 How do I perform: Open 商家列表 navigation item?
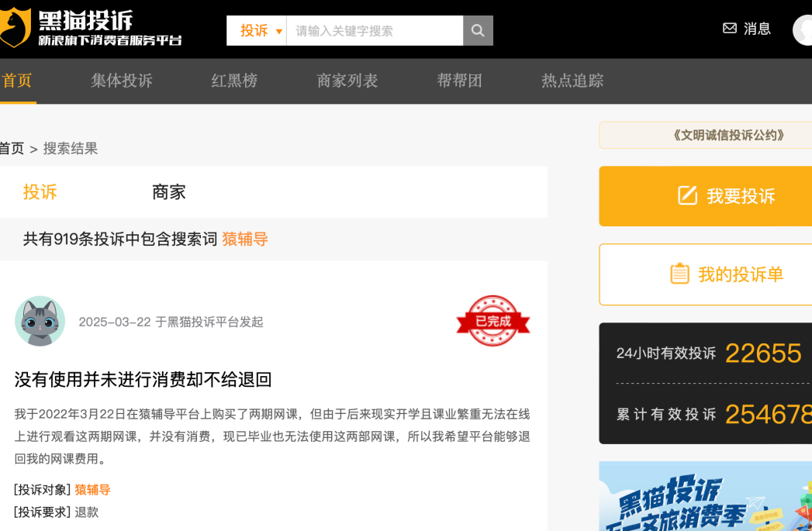click(x=347, y=81)
